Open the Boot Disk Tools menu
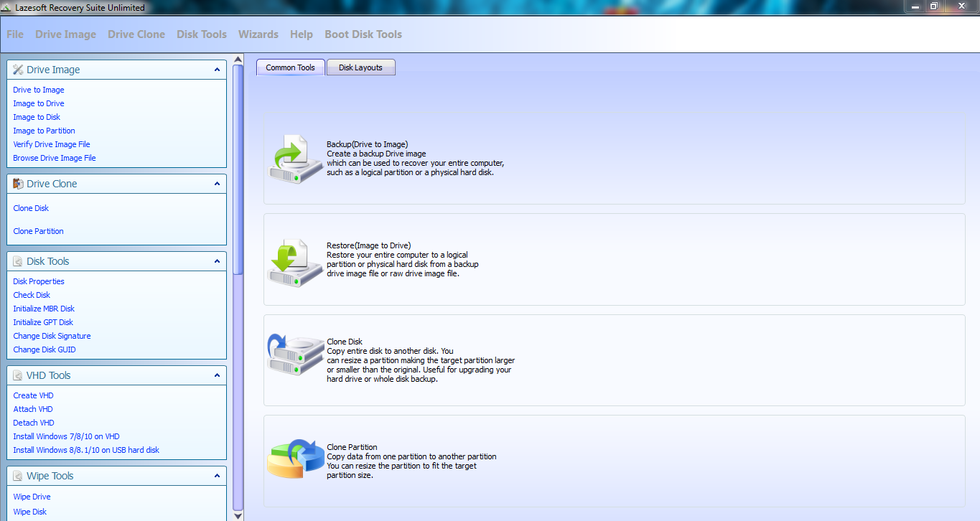The width and height of the screenshot is (980, 521). [x=363, y=34]
